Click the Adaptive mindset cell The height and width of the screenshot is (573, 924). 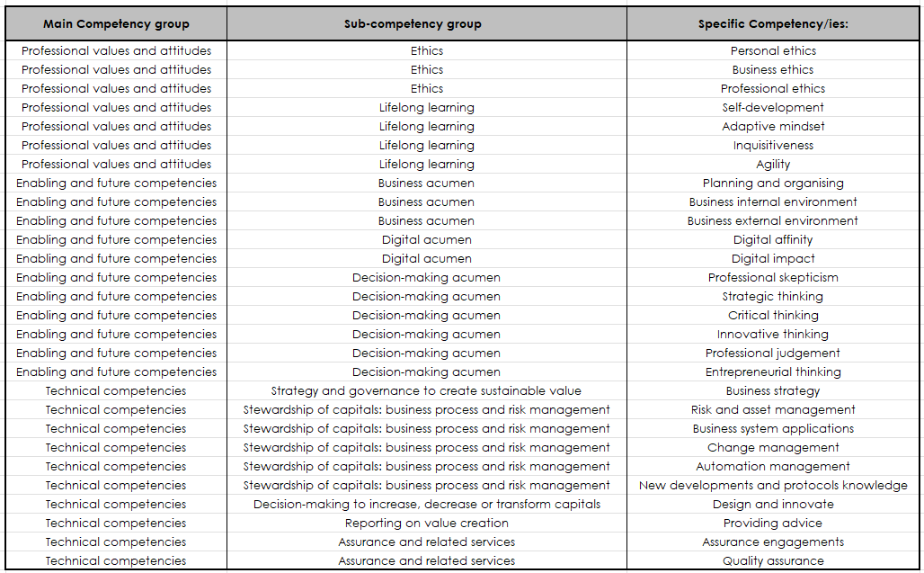tap(773, 127)
